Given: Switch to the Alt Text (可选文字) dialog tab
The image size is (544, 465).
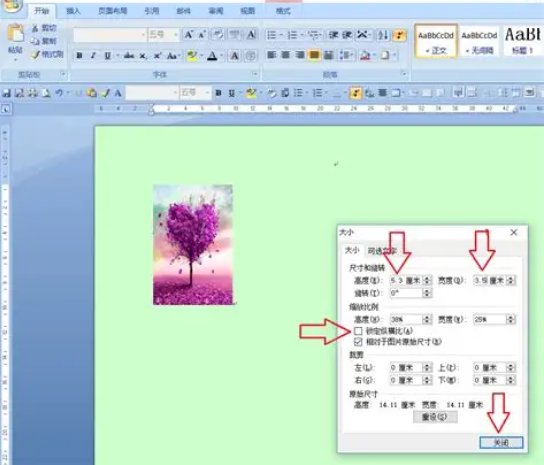Looking at the screenshot, I should [x=382, y=251].
